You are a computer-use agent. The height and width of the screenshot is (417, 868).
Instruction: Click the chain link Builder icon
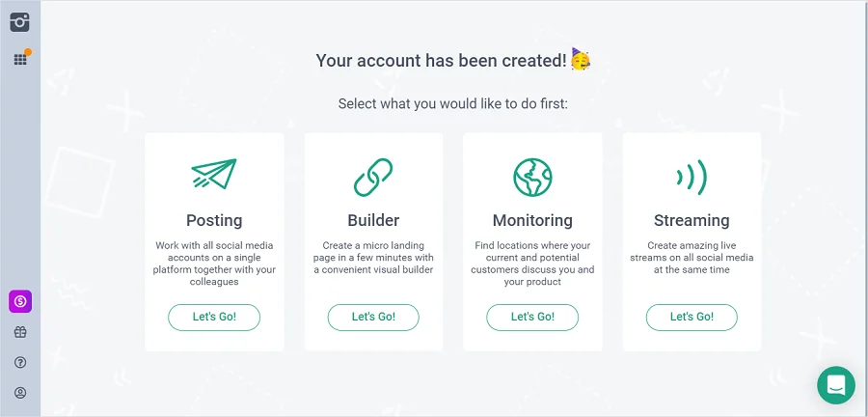pyautogui.click(x=373, y=177)
